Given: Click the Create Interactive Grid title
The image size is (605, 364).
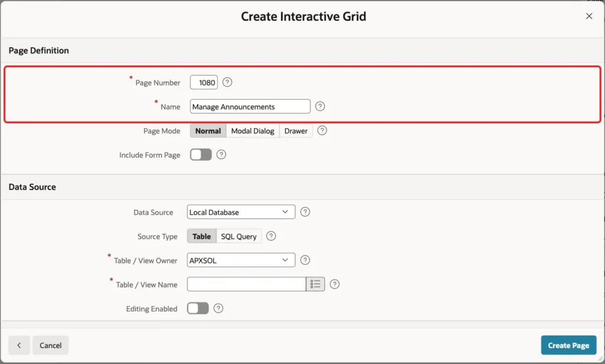Looking at the screenshot, I should point(304,16).
